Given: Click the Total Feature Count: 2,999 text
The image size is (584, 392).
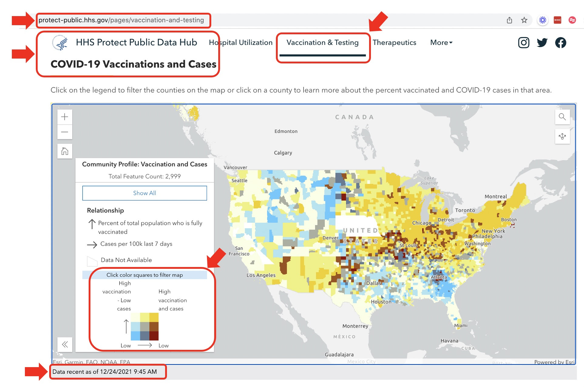Looking at the screenshot, I should tap(144, 176).
